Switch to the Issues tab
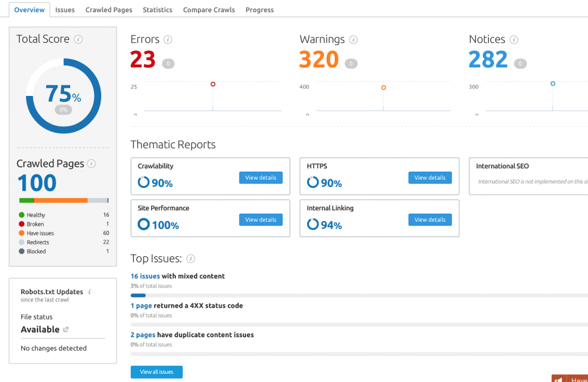588x382 pixels. tap(65, 10)
